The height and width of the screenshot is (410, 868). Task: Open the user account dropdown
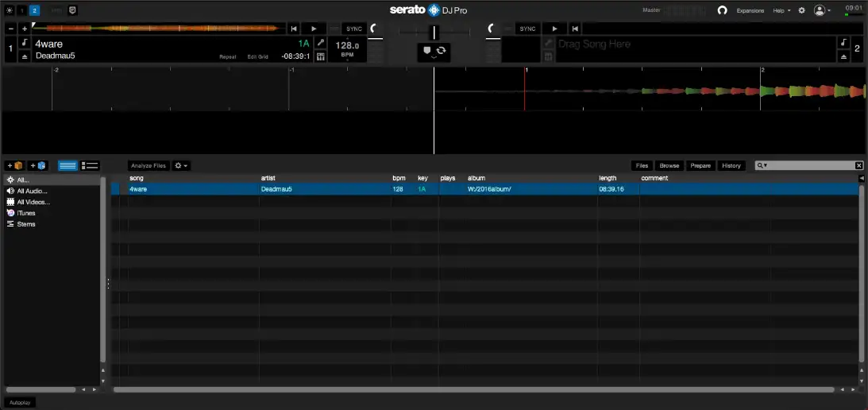point(822,10)
